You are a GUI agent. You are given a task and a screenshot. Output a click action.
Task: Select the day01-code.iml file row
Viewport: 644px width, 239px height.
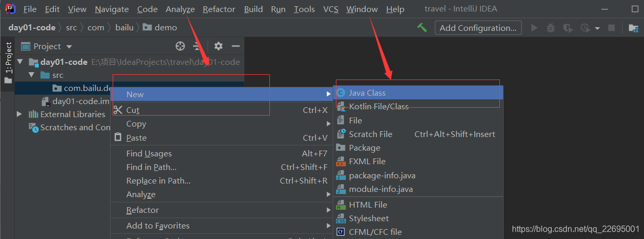pyautogui.click(x=76, y=101)
